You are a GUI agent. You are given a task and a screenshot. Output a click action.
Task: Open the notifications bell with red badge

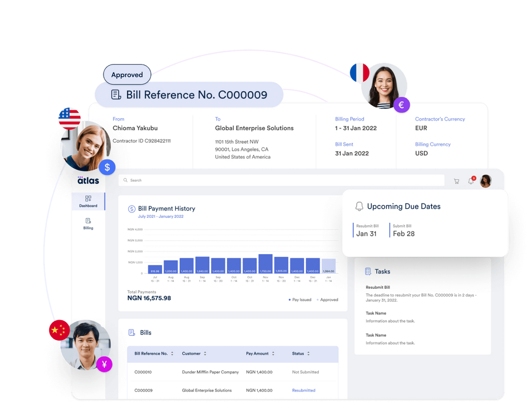(470, 180)
